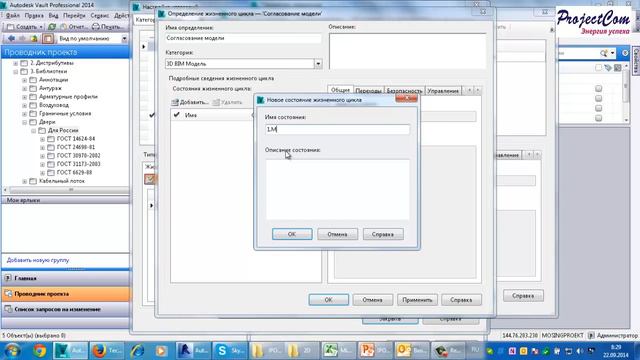Open the Перейти menu in Vault
The width and height of the screenshot is (640, 360).
coord(74,16)
